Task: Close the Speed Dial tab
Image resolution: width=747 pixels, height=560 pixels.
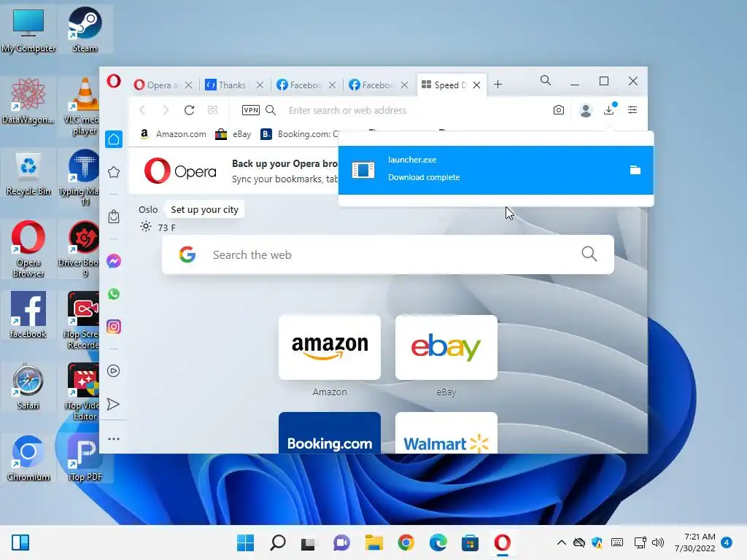Action: point(476,85)
